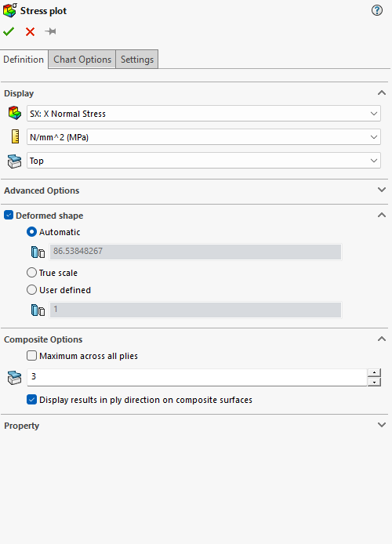
Task: Switch to the Settings tab
Action: [137, 60]
